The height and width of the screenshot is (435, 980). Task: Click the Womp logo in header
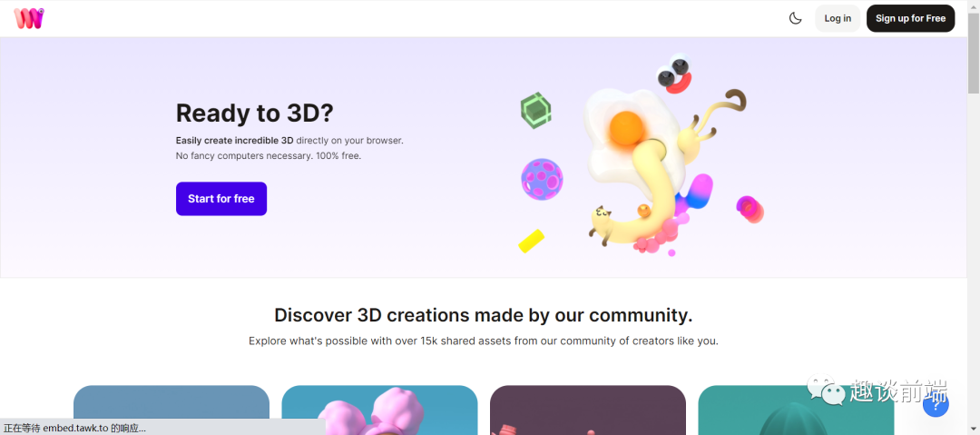[29, 18]
